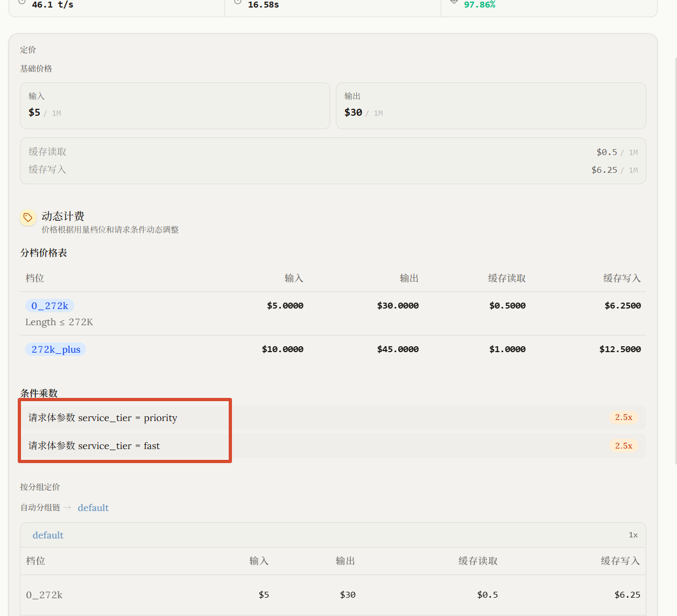Click the $6.2500 cache write cell
The height and width of the screenshot is (616, 677).
click(623, 306)
